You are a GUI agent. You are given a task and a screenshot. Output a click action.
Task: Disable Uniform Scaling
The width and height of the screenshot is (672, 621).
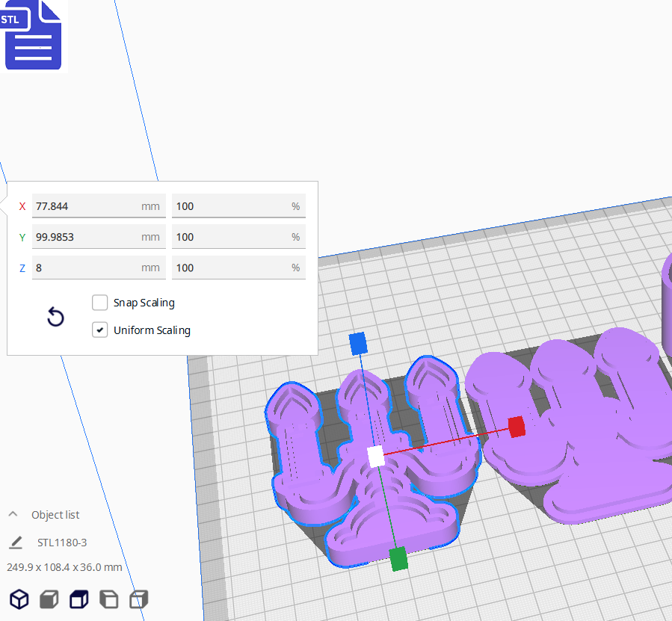tap(99, 330)
